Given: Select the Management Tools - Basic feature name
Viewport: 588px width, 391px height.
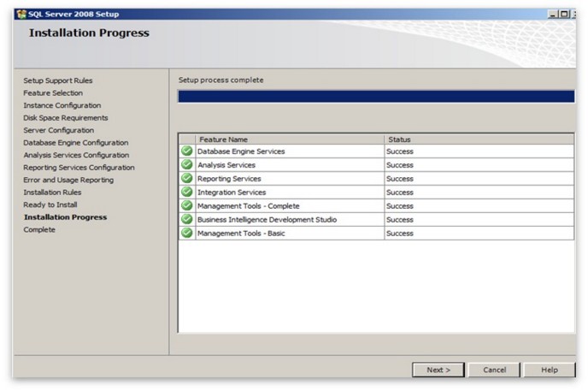Looking at the screenshot, I should point(241,233).
